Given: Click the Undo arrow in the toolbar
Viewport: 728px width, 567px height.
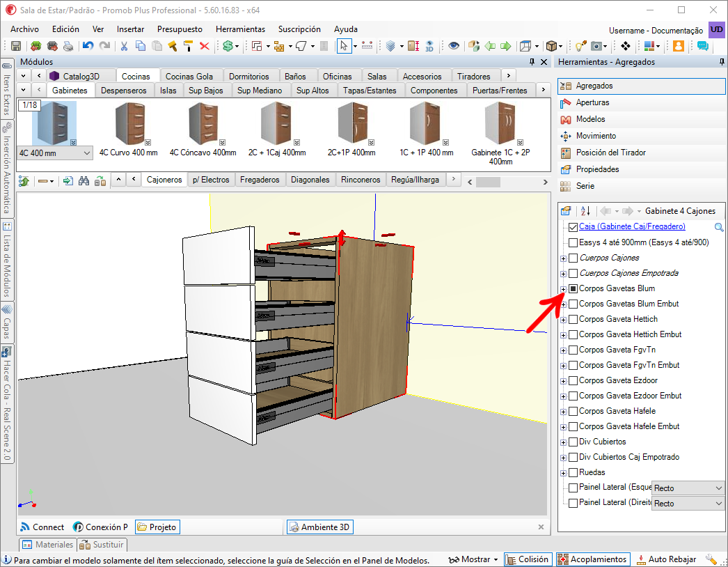Looking at the screenshot, I should pos(88,46).
